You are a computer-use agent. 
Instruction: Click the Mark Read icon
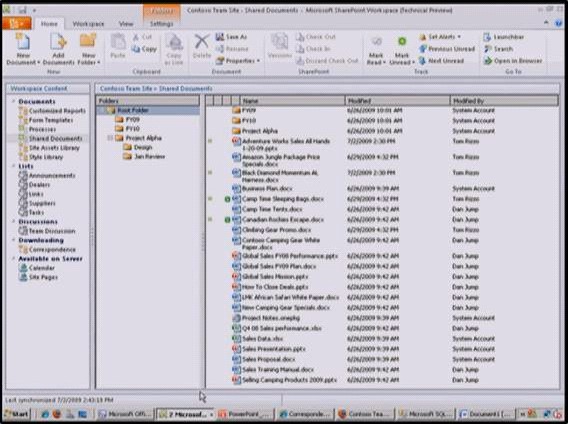(x=376, y=42)
